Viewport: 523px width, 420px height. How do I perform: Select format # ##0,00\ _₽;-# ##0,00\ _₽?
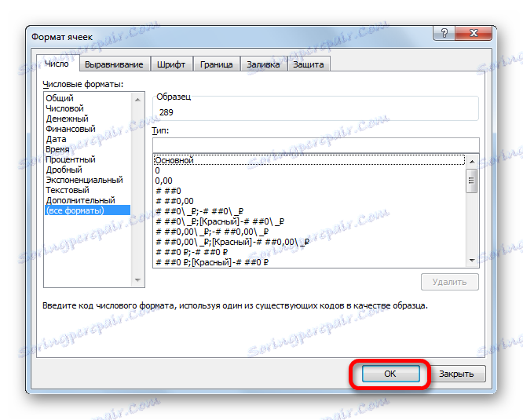pyautogui.click(x=309, y=232)
